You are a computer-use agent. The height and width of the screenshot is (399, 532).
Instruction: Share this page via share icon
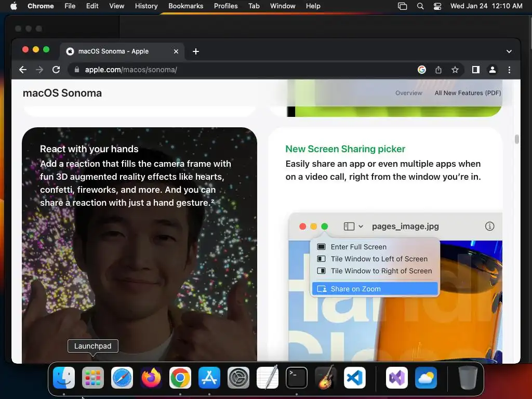pos(438,70)
